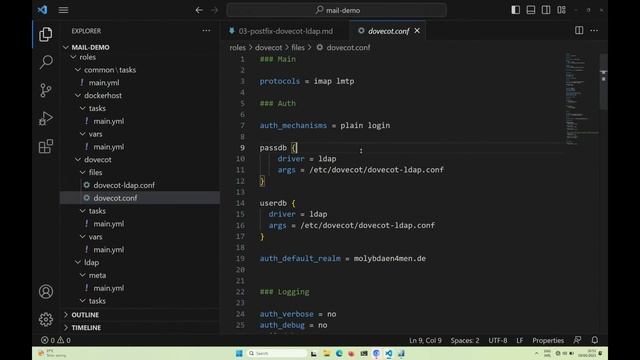The width and height of the screenshot is (640, 360).
Task: Click files in the breadcrumb
Action: point(298,48)
